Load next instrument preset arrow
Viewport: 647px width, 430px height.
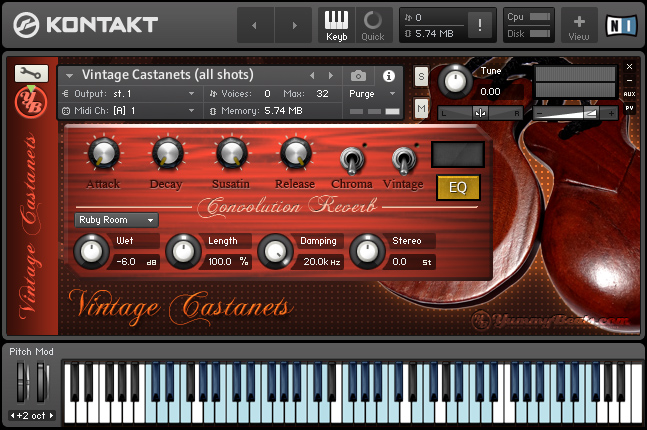pyautogui.click(x=331, y=76)
